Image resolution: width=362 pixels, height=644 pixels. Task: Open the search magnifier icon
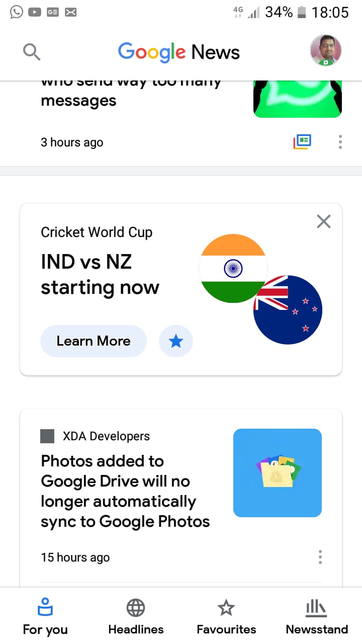pyautogui.click(x=32, y=51)
